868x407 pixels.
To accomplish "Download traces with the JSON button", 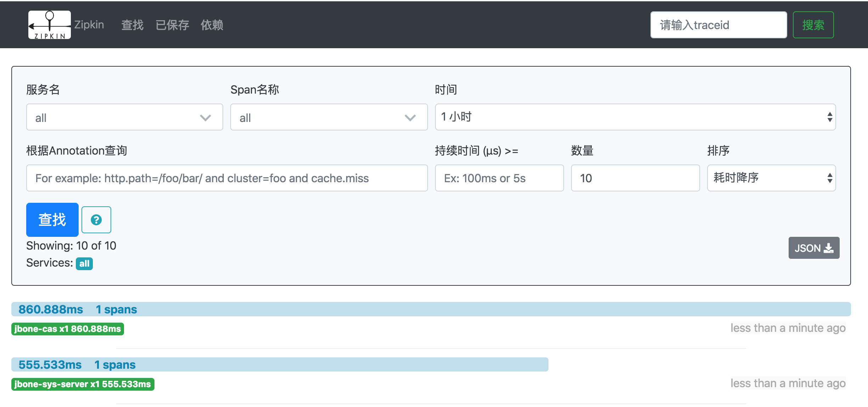I will tap(813, 248).
